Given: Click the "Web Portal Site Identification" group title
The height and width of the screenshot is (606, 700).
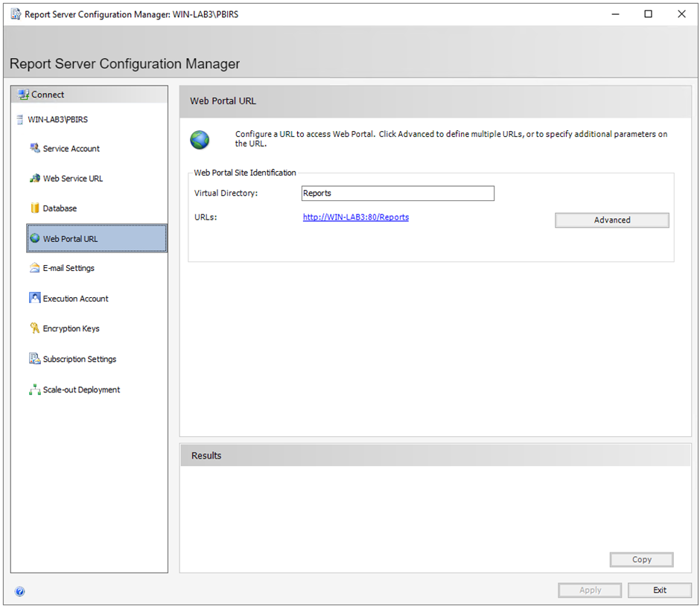Looking at the screenshot, I should [x=245, y=173].
